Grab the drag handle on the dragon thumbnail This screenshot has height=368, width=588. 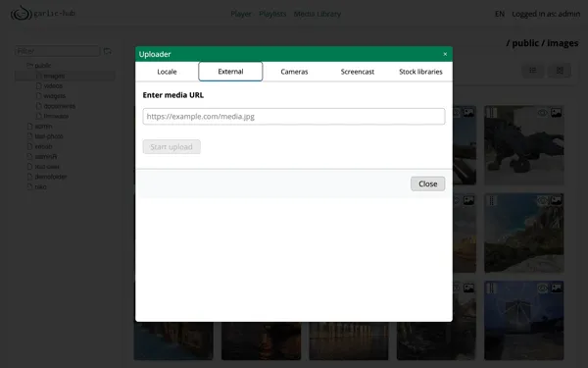491,112
